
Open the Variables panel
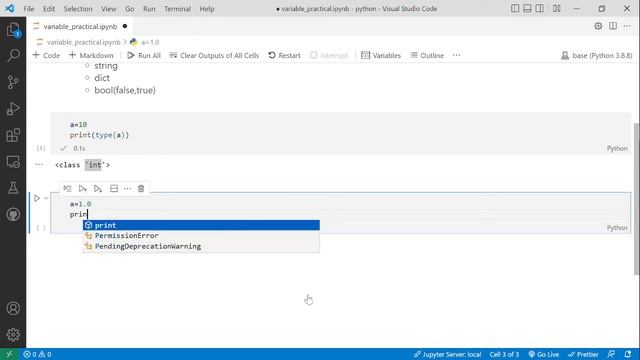pyautogui.click(x=381, y=55)
